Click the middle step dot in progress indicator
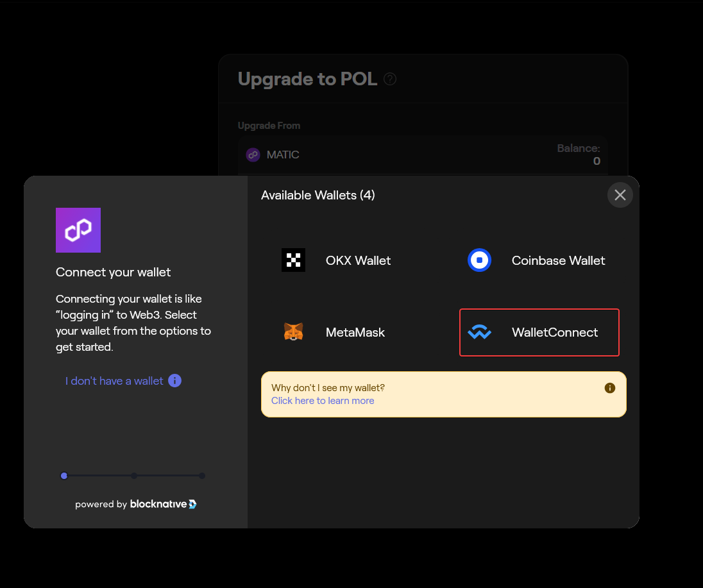This screenshot has width=703, height=588. pos(134,476)
